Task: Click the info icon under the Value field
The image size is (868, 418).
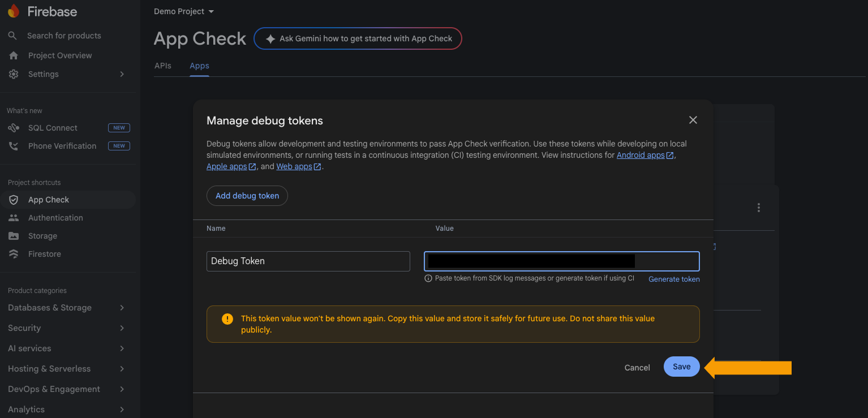Action: pyautogui.click(x=428, y=278)
